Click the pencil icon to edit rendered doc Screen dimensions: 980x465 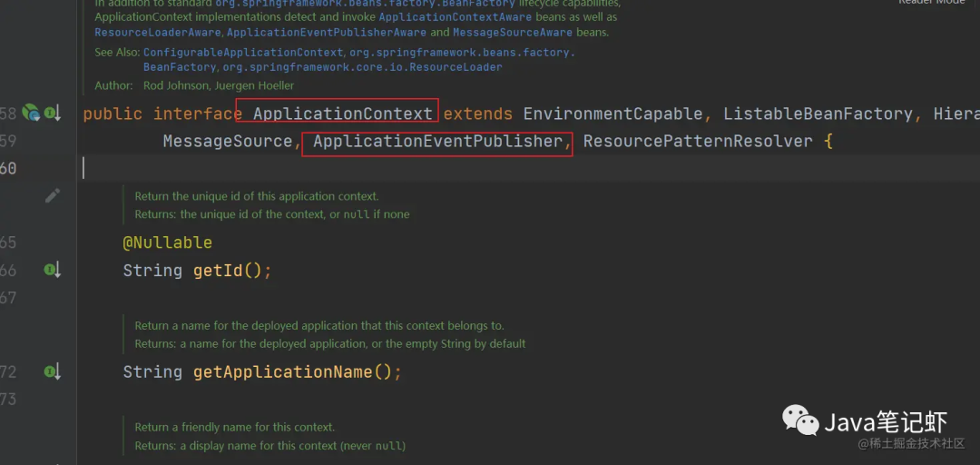pyautogui.click(x=53, y=195)
